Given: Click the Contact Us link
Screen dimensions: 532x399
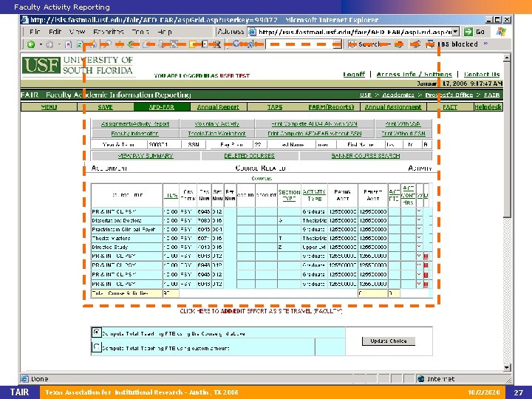Looking at the screenshot, I should (482, 75).
